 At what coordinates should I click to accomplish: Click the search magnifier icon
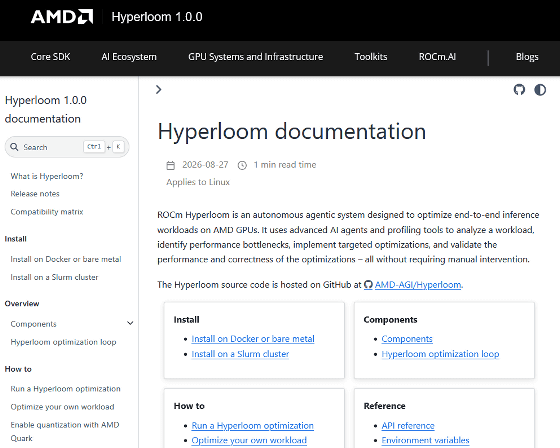(x=14, y=147)
